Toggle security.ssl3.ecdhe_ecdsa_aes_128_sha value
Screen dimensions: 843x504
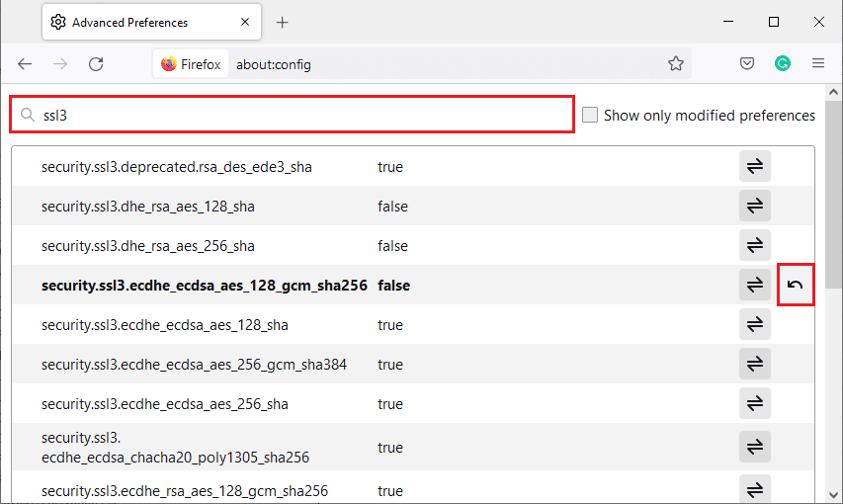coord(755,324)
